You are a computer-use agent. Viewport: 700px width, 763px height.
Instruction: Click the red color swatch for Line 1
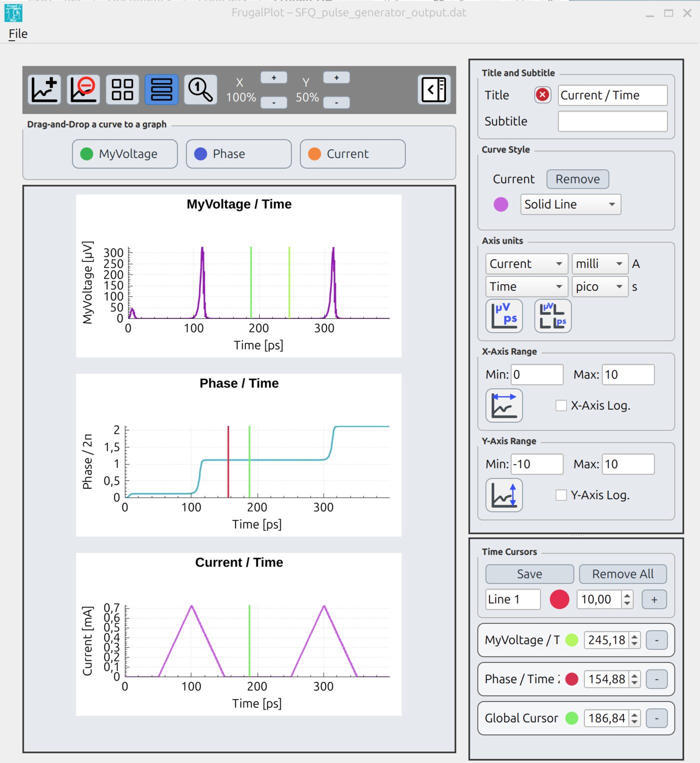coord(559,599)
